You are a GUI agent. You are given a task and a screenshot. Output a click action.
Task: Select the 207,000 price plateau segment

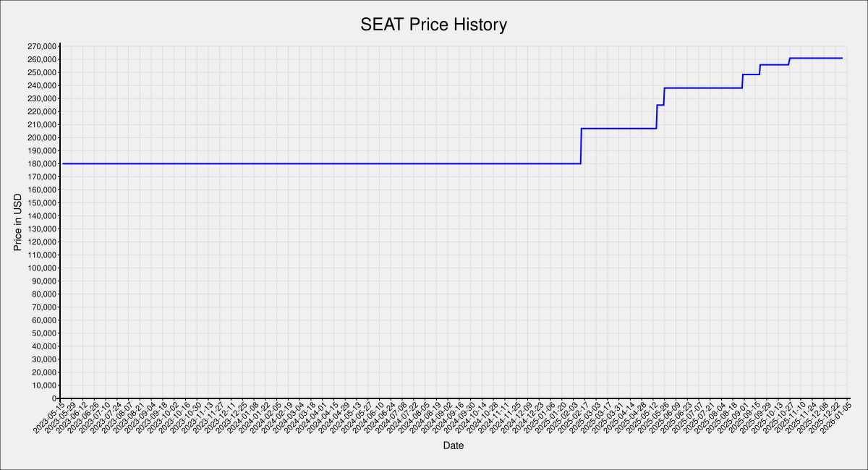(618, 128)
